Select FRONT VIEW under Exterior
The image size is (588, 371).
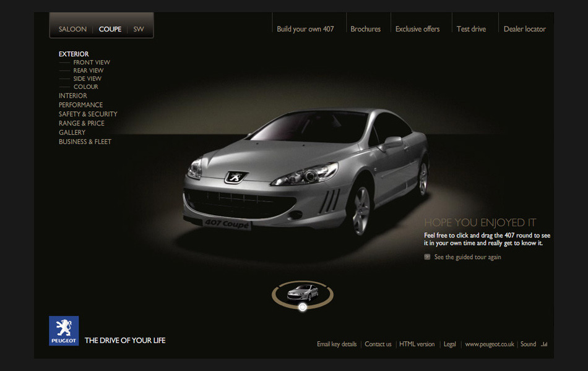click(92, 62)
